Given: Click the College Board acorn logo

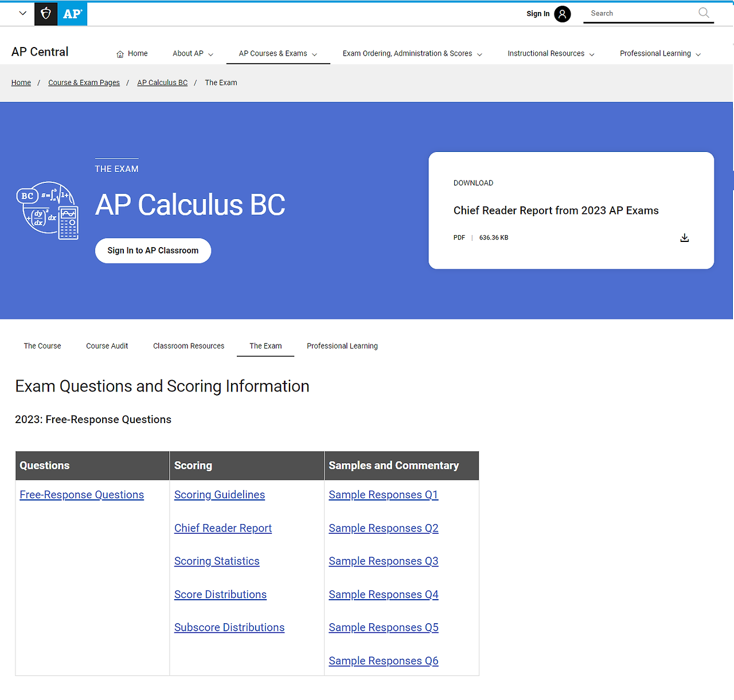Looking at the screenshot, I should coord(46,14).
